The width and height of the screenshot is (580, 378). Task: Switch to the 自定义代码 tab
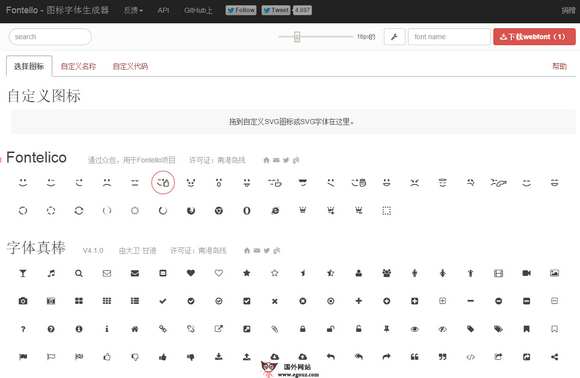point(130,66)
